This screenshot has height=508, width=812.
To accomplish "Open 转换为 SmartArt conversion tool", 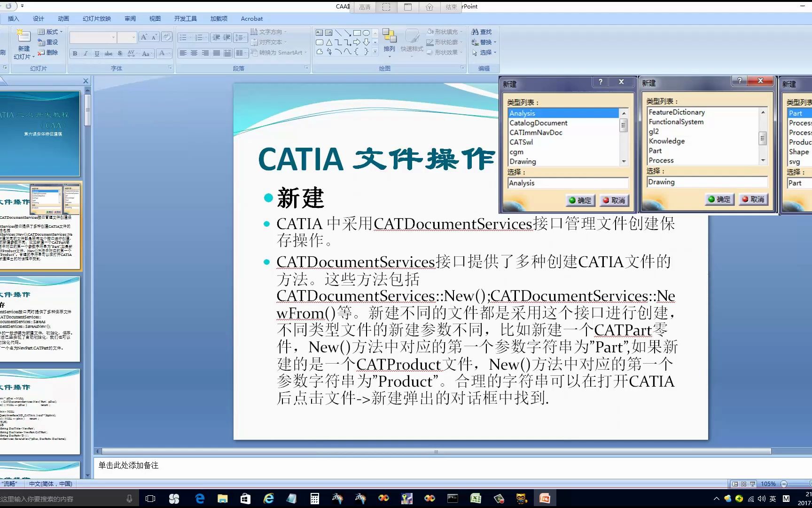I will 279,53.
